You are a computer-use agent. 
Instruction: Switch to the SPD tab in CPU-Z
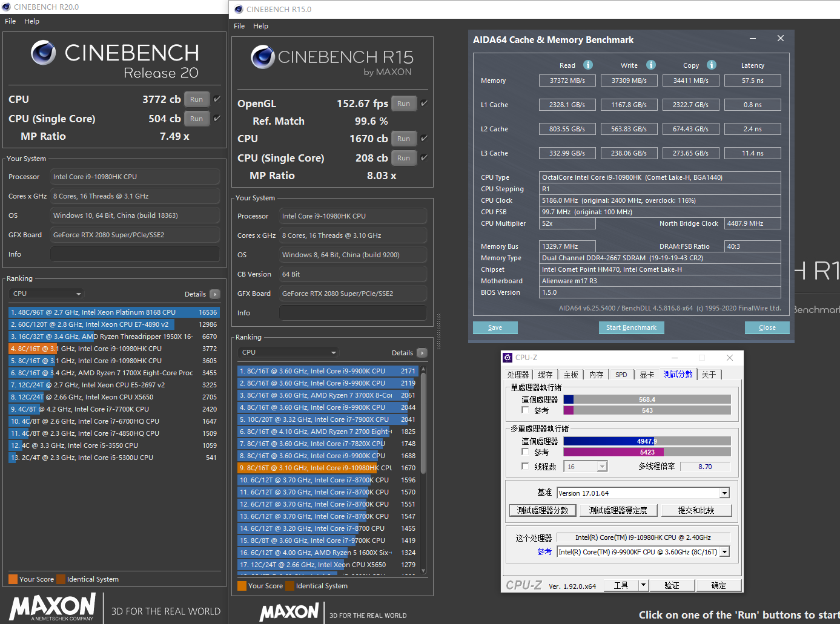[621, 375]
